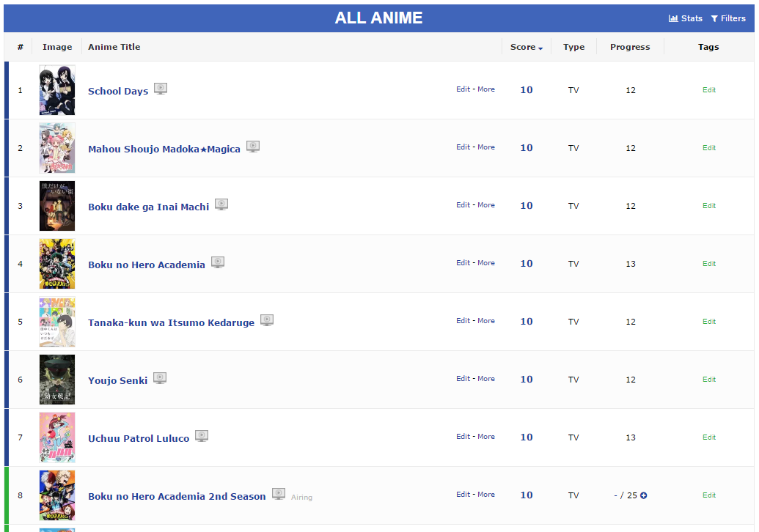The height and width of the screenshot is (532, 759).
Task: Click the video icon next to Uchuu Patrol Luluco
Action: [x=202, y=436]
